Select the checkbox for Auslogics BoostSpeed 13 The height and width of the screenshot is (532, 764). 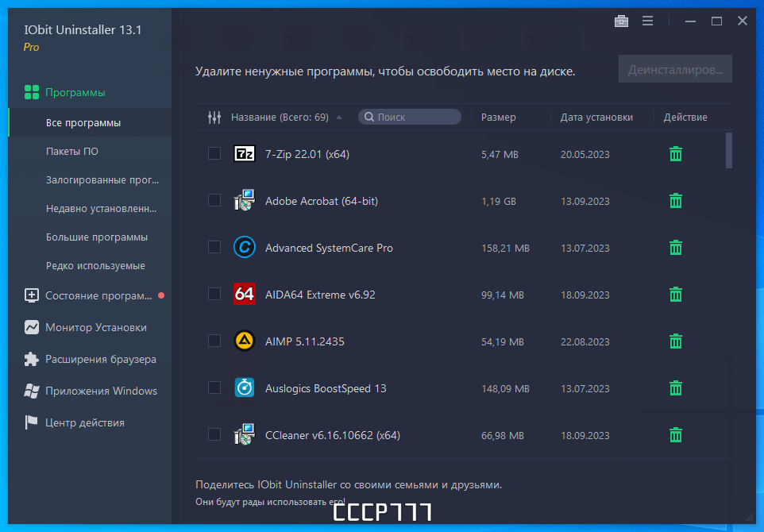[214, 387]
